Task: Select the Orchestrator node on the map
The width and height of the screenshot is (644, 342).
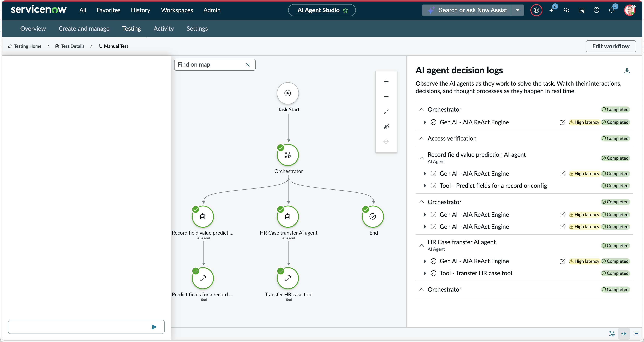Action: [288, 155]
